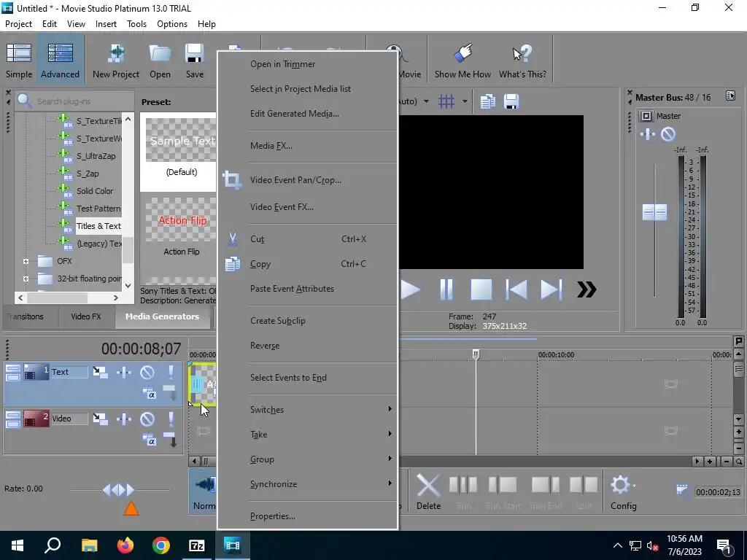Solo the Video track
This screenshot has width=747, height=560.
pos(171,419)
